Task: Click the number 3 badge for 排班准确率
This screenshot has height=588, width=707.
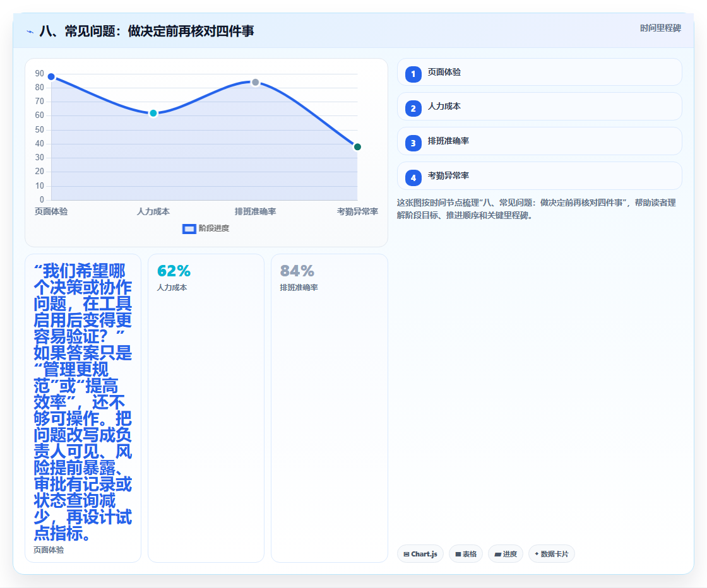Action: (413, 143)
